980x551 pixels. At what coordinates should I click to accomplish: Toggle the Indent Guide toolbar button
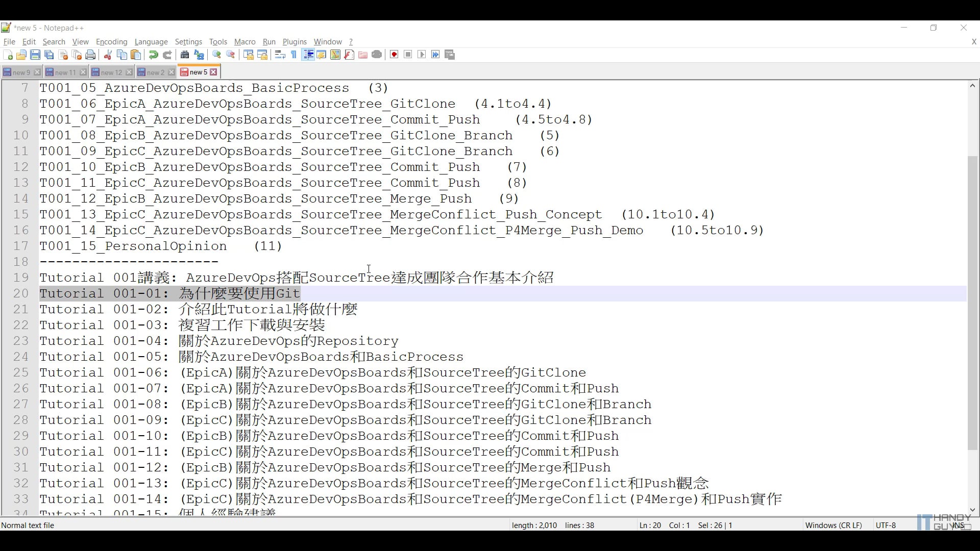308,55
